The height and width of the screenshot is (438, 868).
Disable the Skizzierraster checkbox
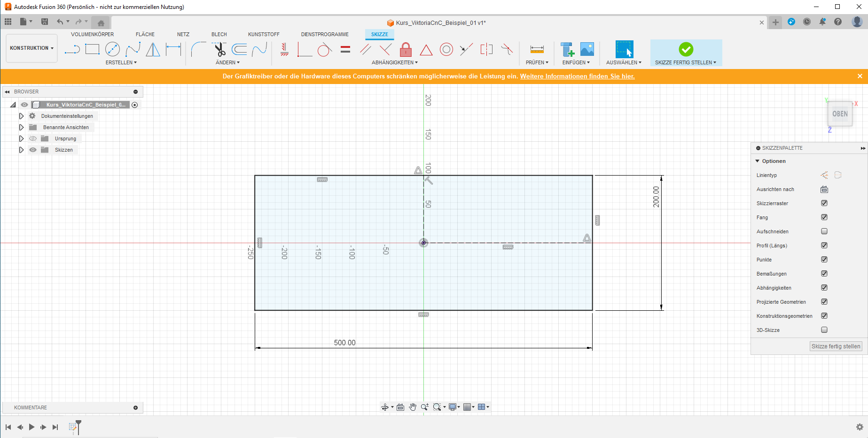(x=824, y=203)
